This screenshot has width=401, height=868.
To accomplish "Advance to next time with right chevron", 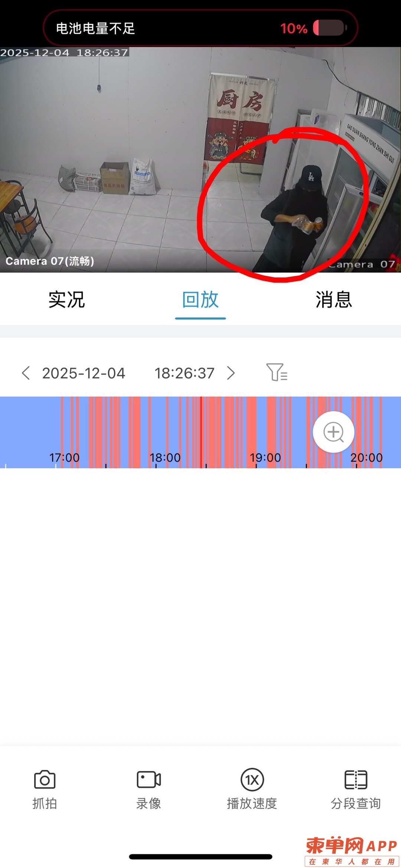I will click(231, 373).
